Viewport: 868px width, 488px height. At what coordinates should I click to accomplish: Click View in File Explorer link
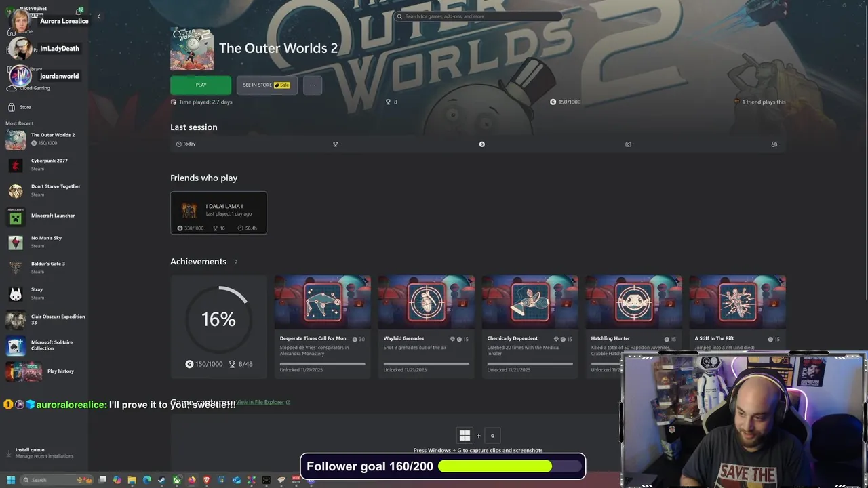click(263, 402)
